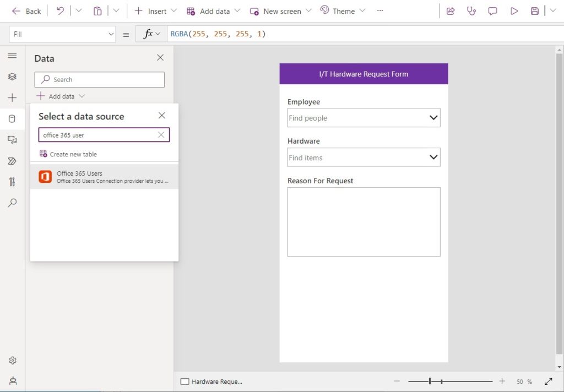Expand the Undo dropdown chevron

pos(79,11)
